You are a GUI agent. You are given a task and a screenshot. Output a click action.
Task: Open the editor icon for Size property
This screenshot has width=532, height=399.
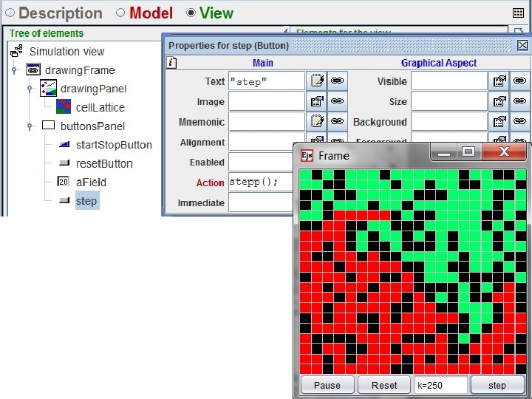click(499, 101)
